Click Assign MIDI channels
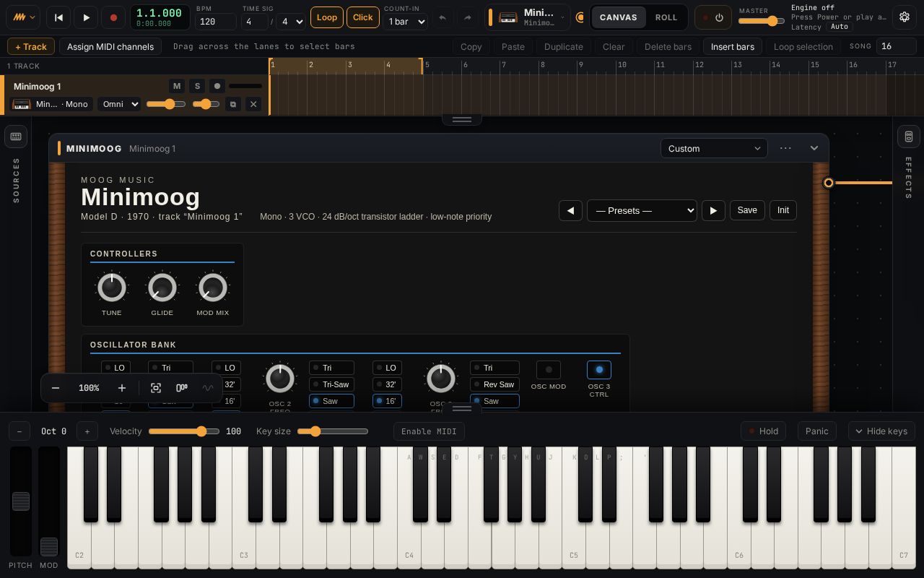 click(x=110, y=46)
